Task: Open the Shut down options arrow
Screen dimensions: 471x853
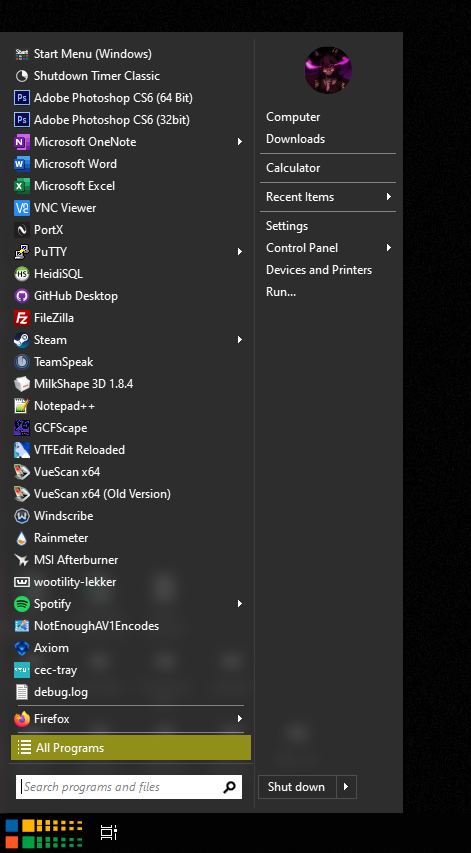Action: 346,787
